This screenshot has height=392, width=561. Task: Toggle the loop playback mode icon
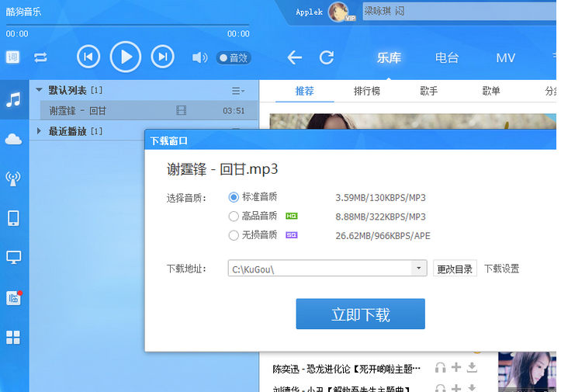point(40,57)
